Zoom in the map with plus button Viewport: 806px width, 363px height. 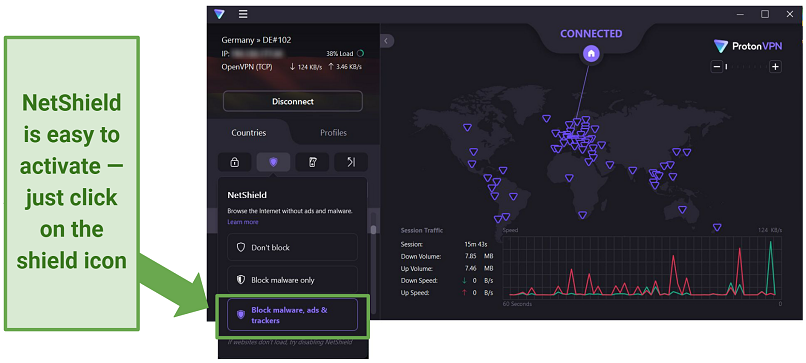[776, 66]
